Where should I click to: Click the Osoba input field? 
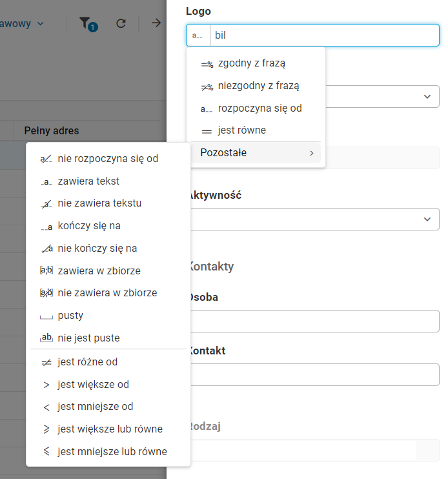(x=314, y=321)
